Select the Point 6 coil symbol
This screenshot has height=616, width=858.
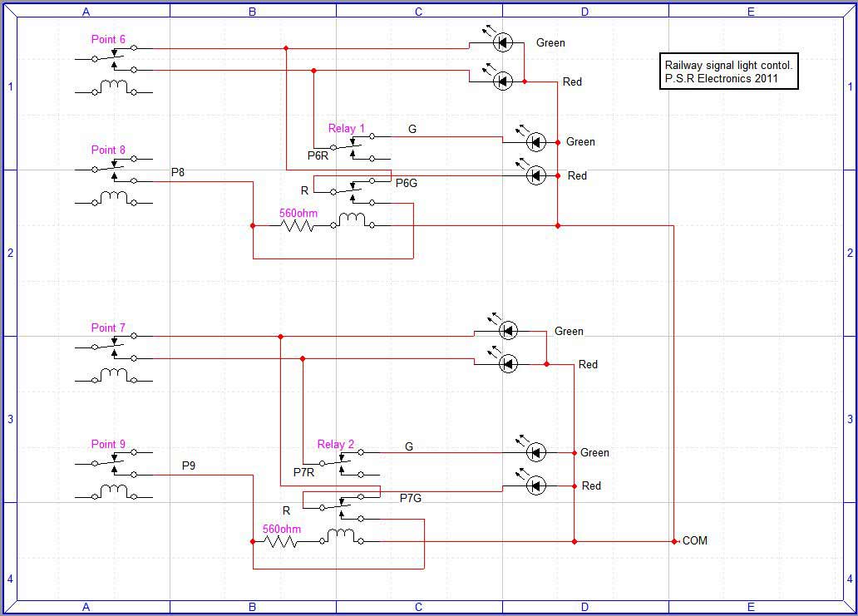click(114, 86)
